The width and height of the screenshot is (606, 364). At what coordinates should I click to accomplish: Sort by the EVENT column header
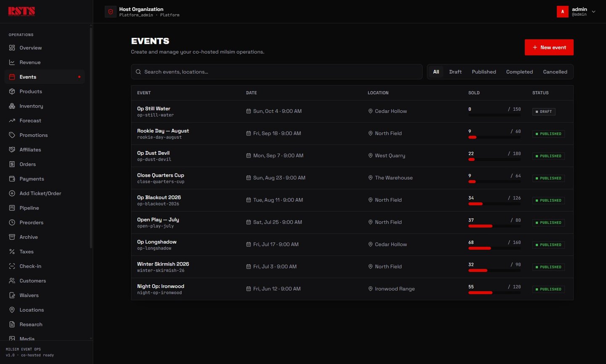pyautogui.click(x=144, y=93)
